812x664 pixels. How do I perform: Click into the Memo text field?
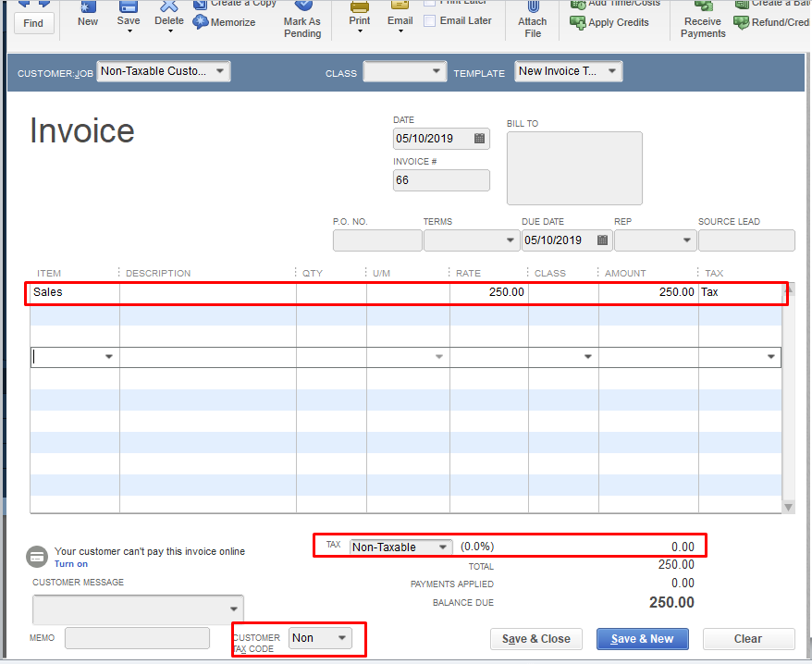[137, 638]
